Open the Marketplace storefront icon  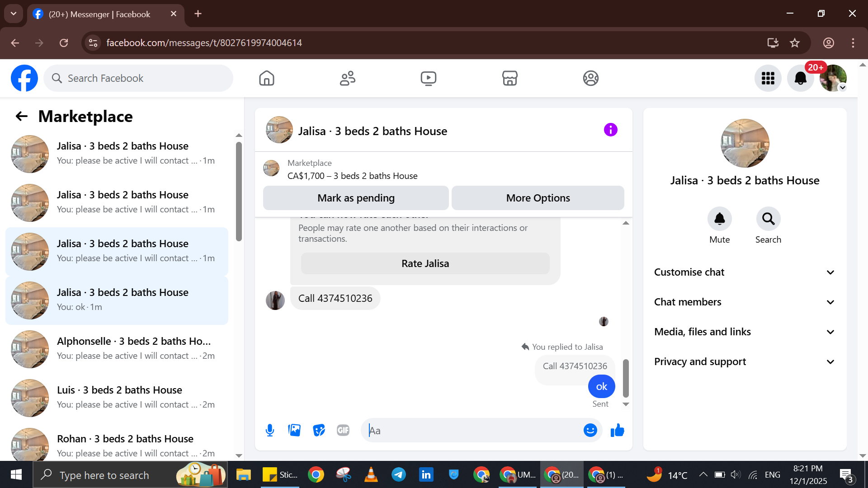509,78
